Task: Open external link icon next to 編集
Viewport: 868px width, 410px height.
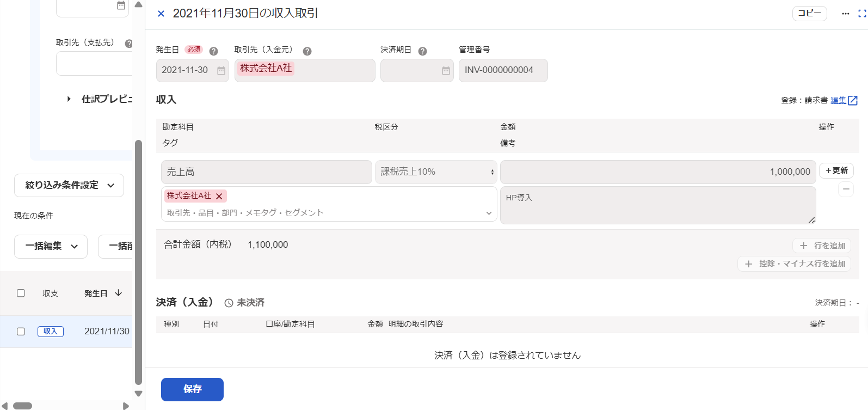Action: click(x=853, y=100)
